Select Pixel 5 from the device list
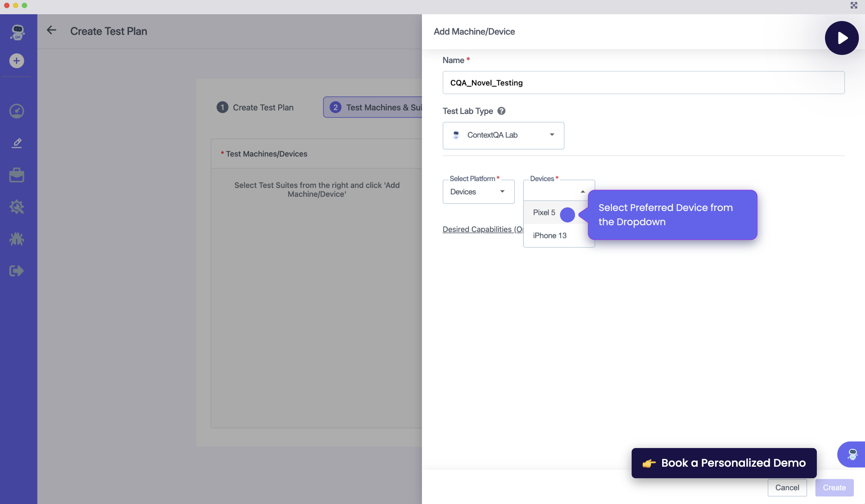The image size is (865, 504). click(544, 212)
